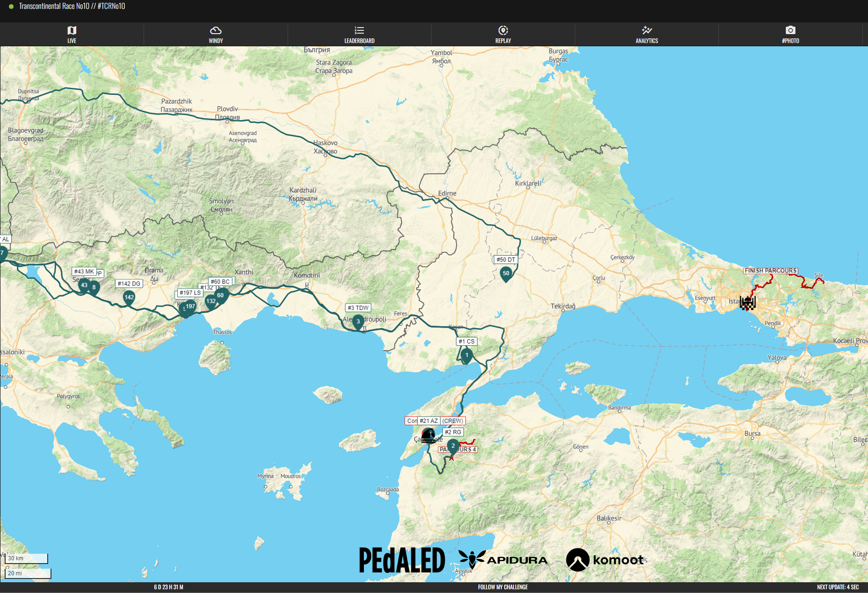868x593 pixels.
Task: Click the Tekirdağ city label
Action: tap(563, 307)
